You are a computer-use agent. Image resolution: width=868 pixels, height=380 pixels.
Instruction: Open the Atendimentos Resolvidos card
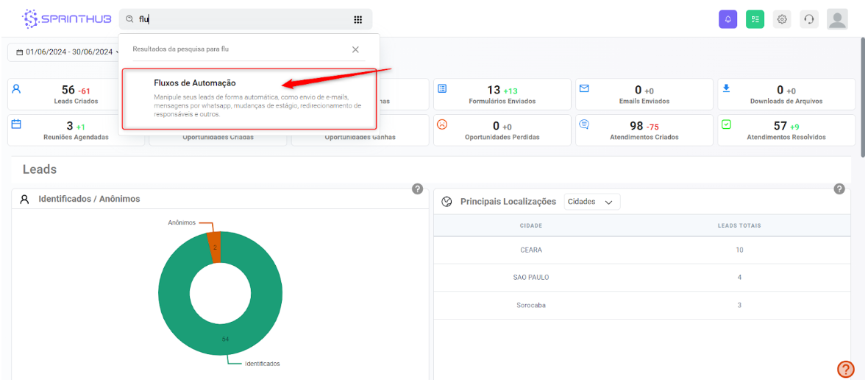786,130
